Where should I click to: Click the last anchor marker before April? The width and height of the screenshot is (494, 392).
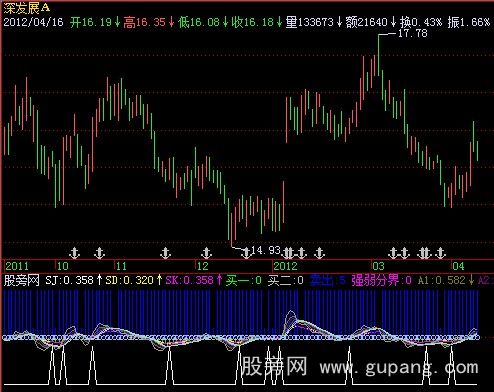coord(440,253)
